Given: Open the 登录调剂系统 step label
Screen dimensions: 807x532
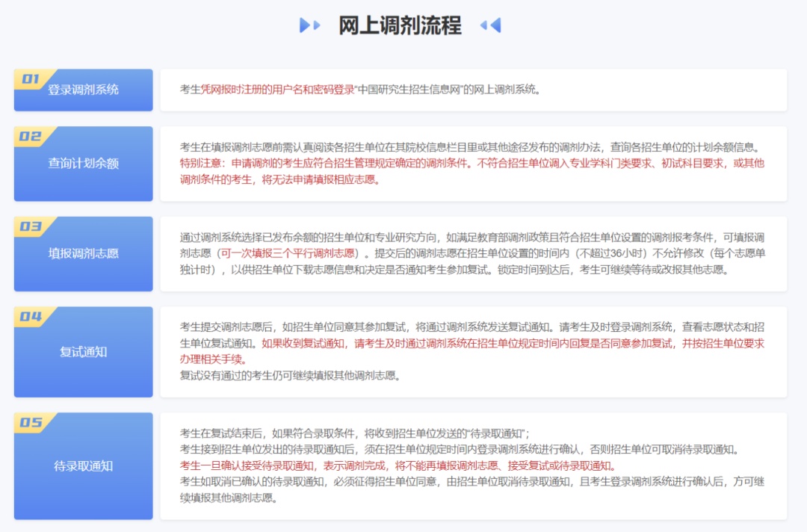Looking at the screenshot, I should pyautogui.click(x=84, y=90).
